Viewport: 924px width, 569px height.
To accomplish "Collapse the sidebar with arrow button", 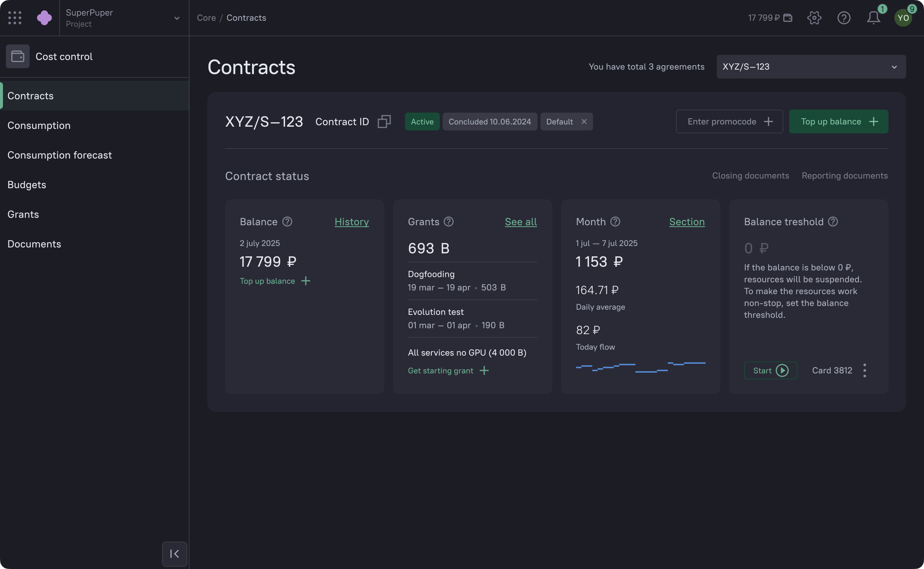I will pos(174,553).
